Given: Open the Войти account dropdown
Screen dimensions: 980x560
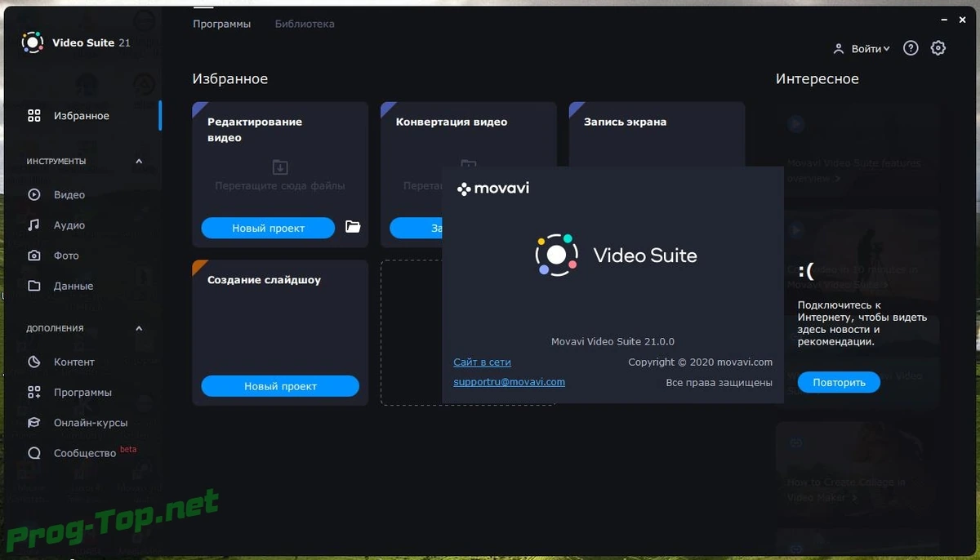Looking at the screenshot, I should tap(862, 49).
